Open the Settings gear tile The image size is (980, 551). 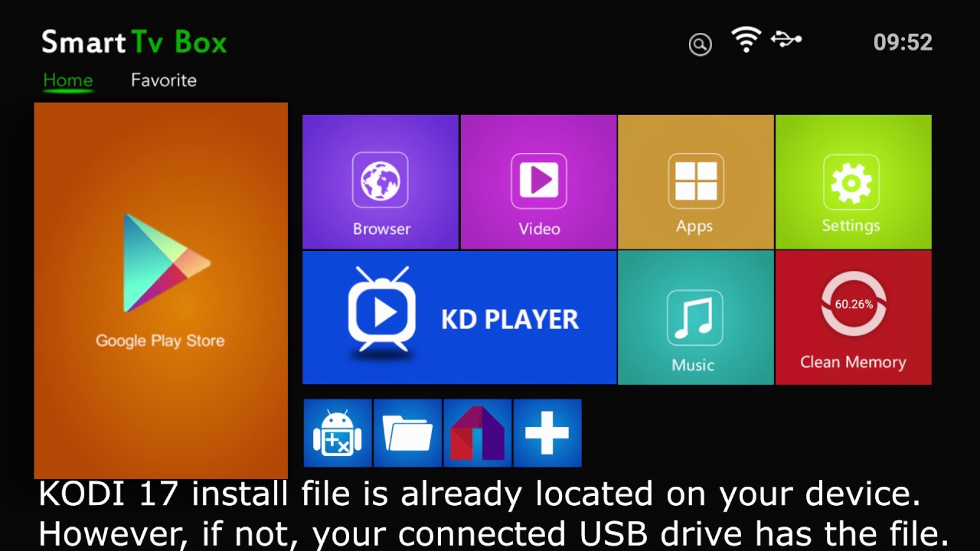click(853, 182)
